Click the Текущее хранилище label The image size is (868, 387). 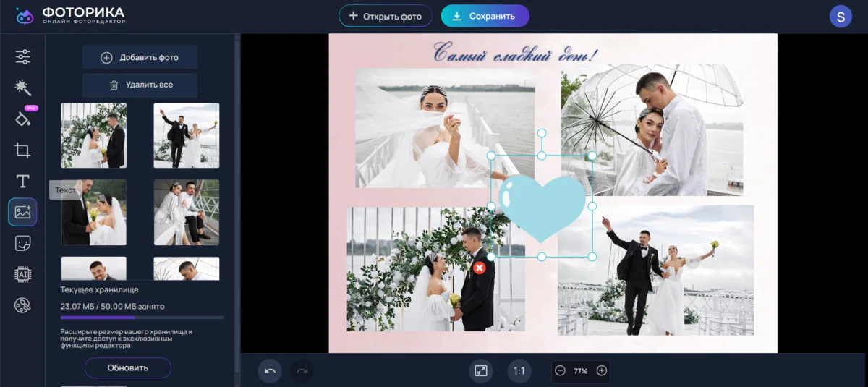click(99, 289)
